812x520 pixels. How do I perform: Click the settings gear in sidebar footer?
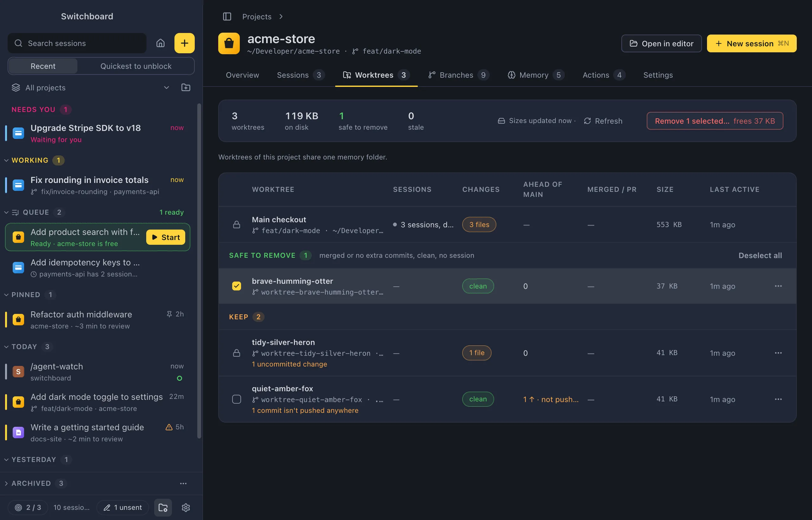pos(186,508)
